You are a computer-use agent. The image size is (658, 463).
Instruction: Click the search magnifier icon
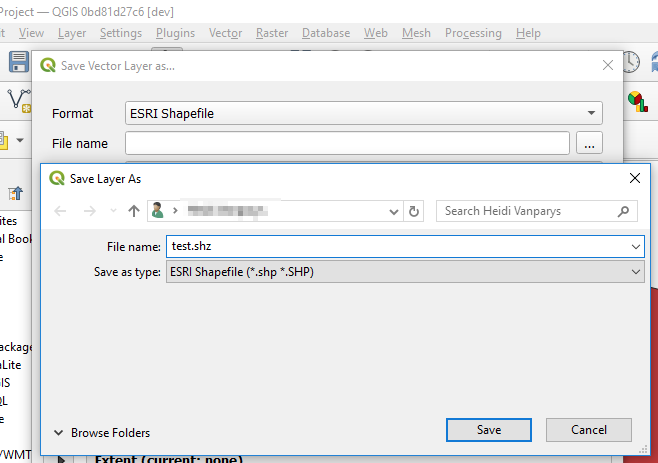tap(624, 211)
